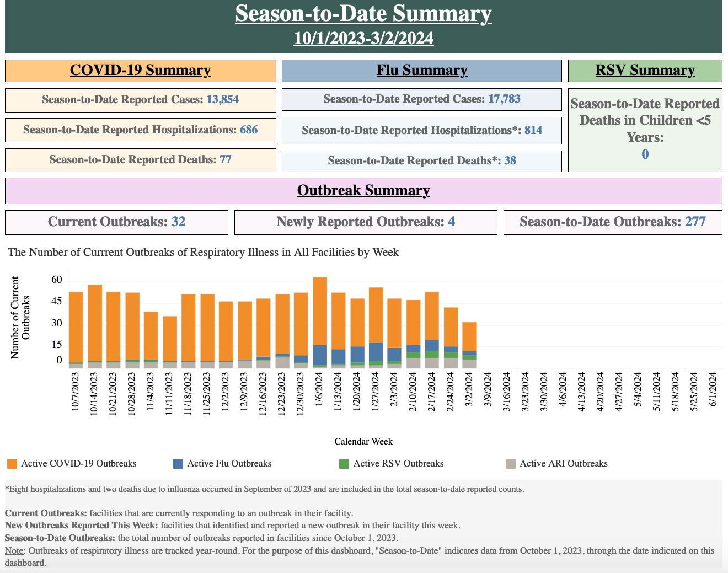
Task: Click the orange Active COVID-19 Outbreaks legend swatch
Action: tap(12, 464)
